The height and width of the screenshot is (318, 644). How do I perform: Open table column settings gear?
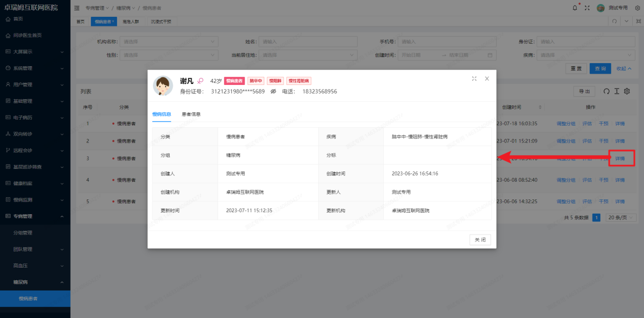627,91
